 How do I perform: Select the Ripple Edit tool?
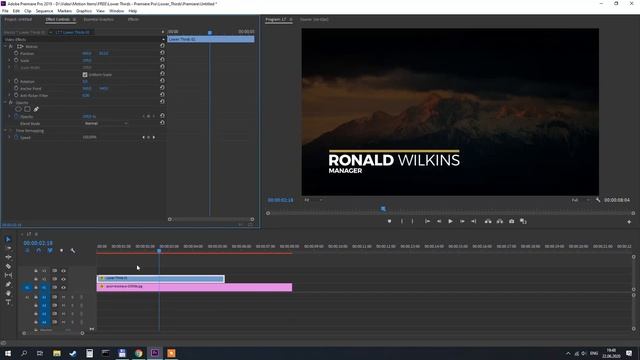(x=8, y=257)
